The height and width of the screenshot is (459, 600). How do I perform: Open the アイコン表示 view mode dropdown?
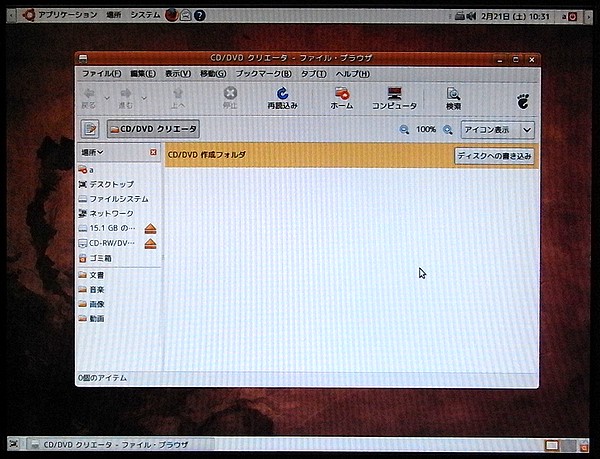[x=497, y=130]
